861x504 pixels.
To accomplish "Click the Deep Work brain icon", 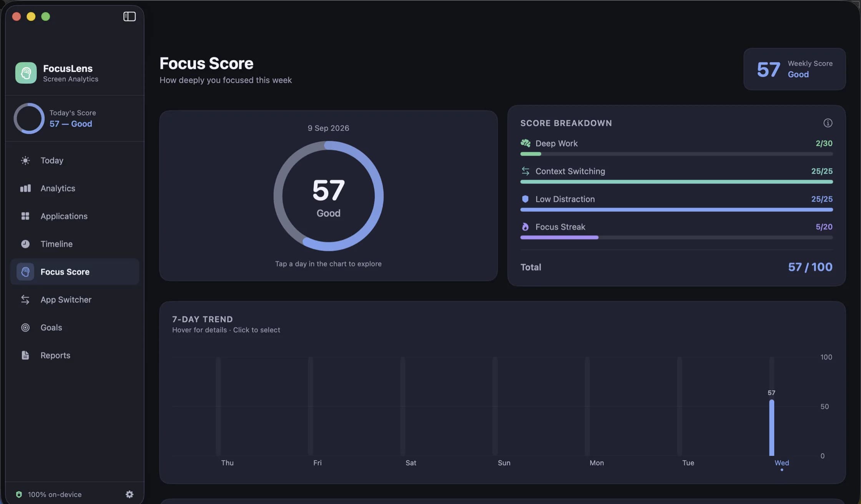I will click(525, 143).
